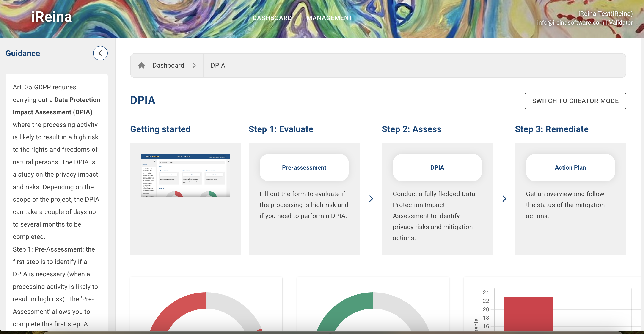Open the MANAGEMENT menu

click(330, 18)
